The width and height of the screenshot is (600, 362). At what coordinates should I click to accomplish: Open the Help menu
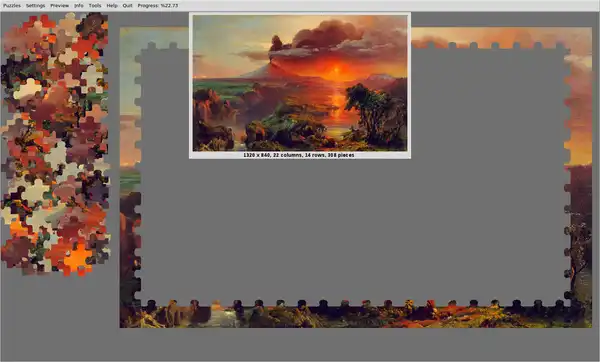point(112,6)
